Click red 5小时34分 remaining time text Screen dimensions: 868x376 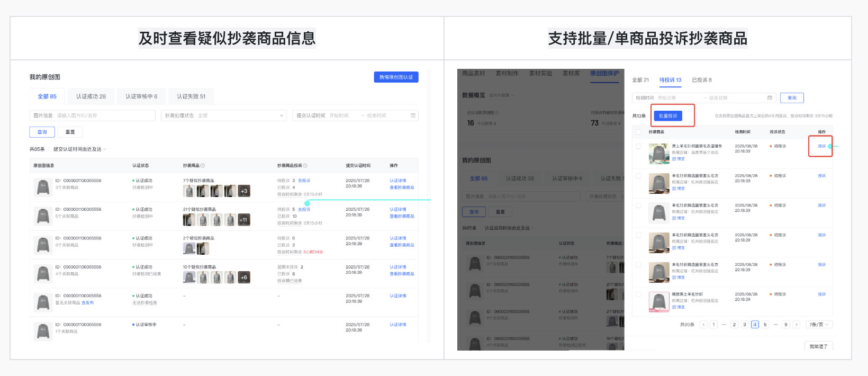pos(313,252)
